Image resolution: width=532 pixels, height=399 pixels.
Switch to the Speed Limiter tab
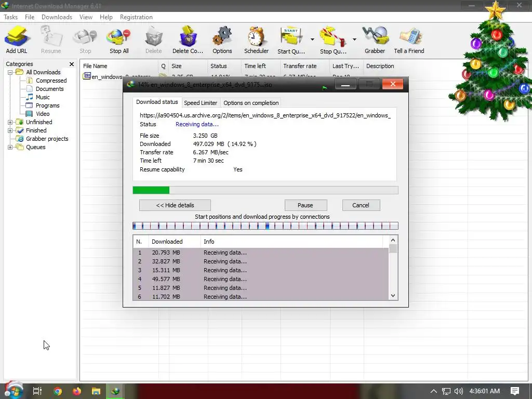click(x=201, y=103)
